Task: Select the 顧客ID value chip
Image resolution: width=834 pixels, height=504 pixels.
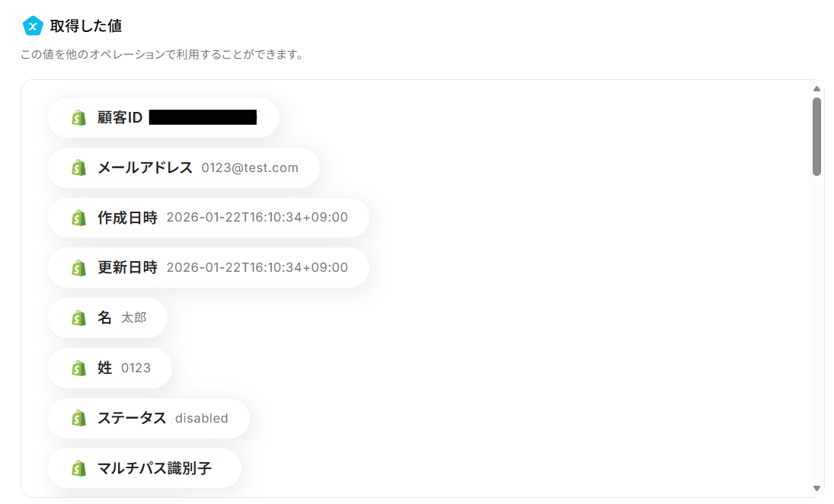Action: click(163, 117)
